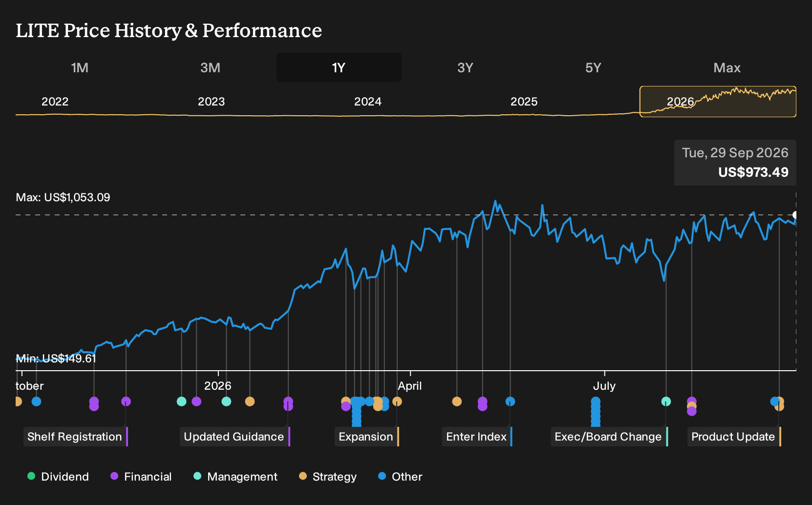Screen dimensions: 812x505
Task: Select the 3M time range tab
Action: [x=210, y=67]
